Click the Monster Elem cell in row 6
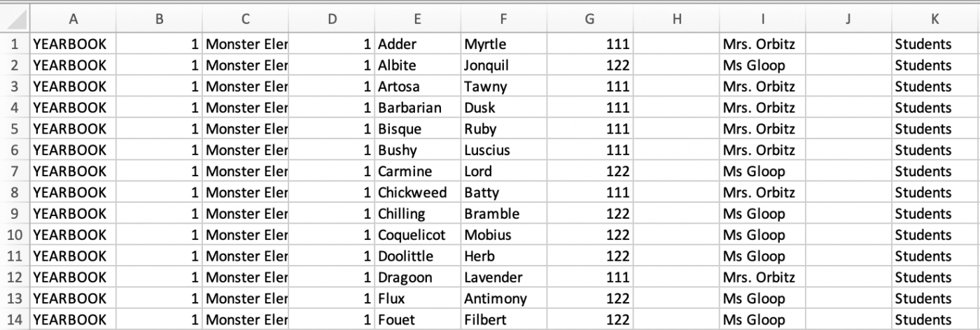Image resolution: width=980 pixels, height=330 pixels. pyautogui.click(x=246, y=150)
